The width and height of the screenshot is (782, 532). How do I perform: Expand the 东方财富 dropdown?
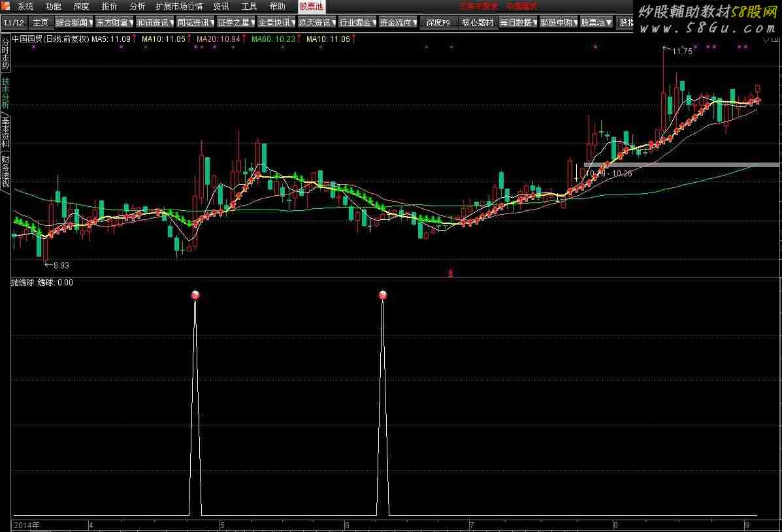pos(114,22)
